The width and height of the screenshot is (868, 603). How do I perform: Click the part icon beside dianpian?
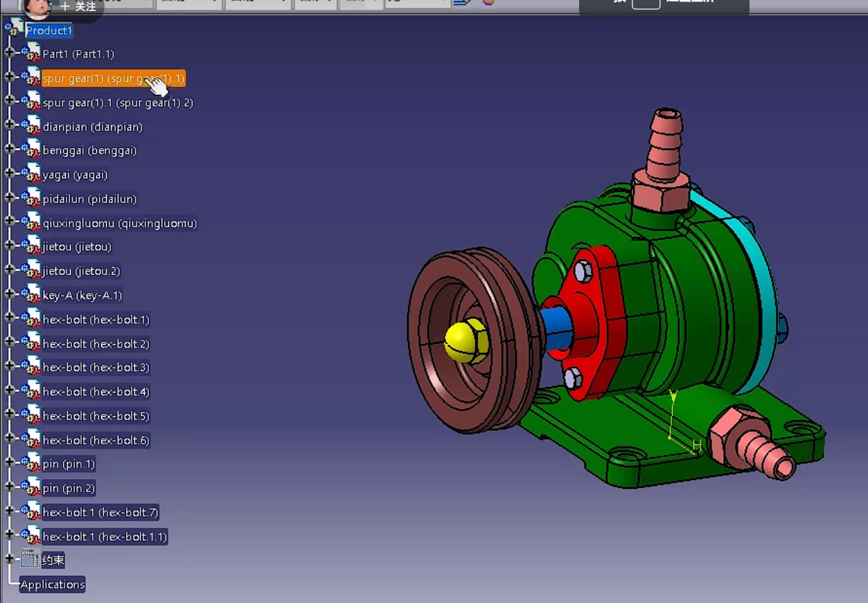click(30, 127)
